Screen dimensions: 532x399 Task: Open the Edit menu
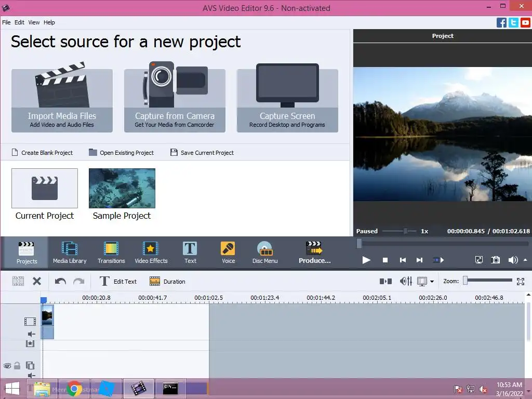[19, 22]
